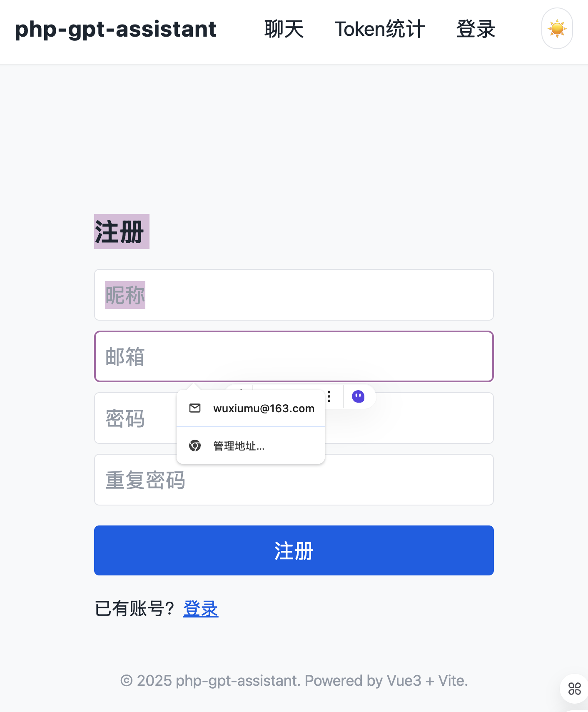Focus the 密码 password field

coord(416,418)
